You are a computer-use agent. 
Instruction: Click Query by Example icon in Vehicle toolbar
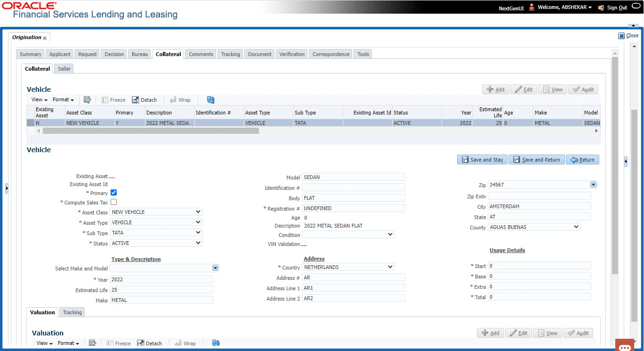click(x=87, y=100)
